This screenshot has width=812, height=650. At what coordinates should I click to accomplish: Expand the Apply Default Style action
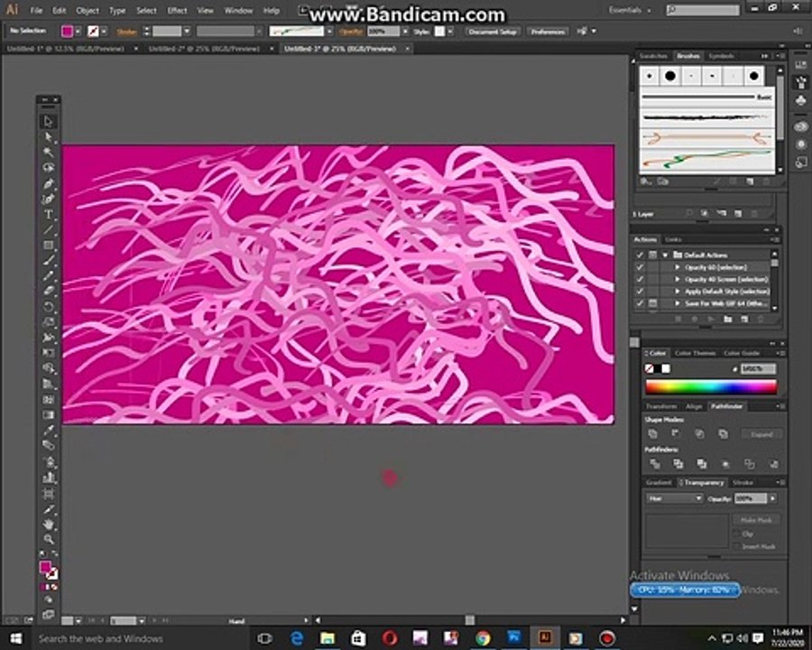(x=678, y=292)
